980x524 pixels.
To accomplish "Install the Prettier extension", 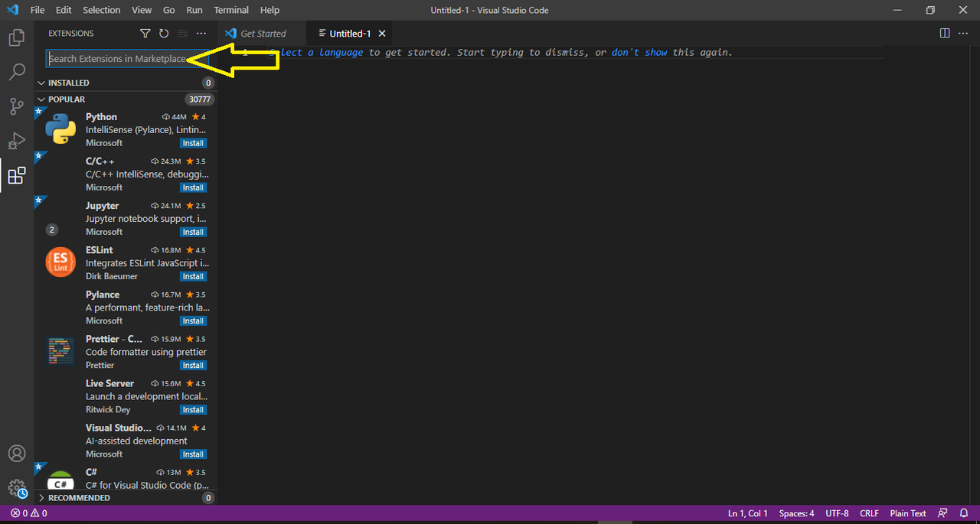I will point(193,365).
